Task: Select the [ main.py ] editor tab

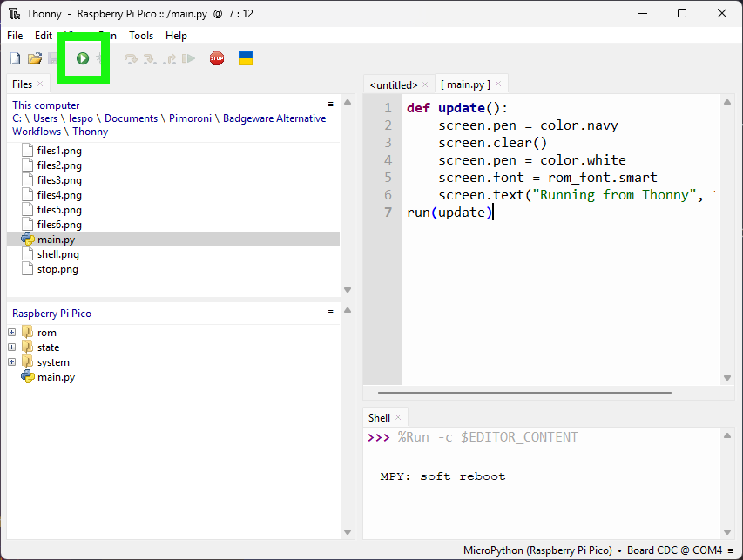Action: click(x=465, y=84)
